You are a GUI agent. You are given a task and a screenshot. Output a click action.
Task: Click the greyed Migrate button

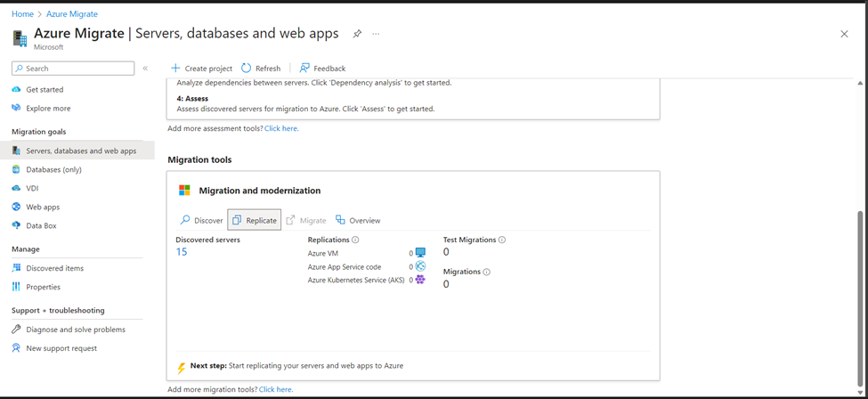point(306,221)
